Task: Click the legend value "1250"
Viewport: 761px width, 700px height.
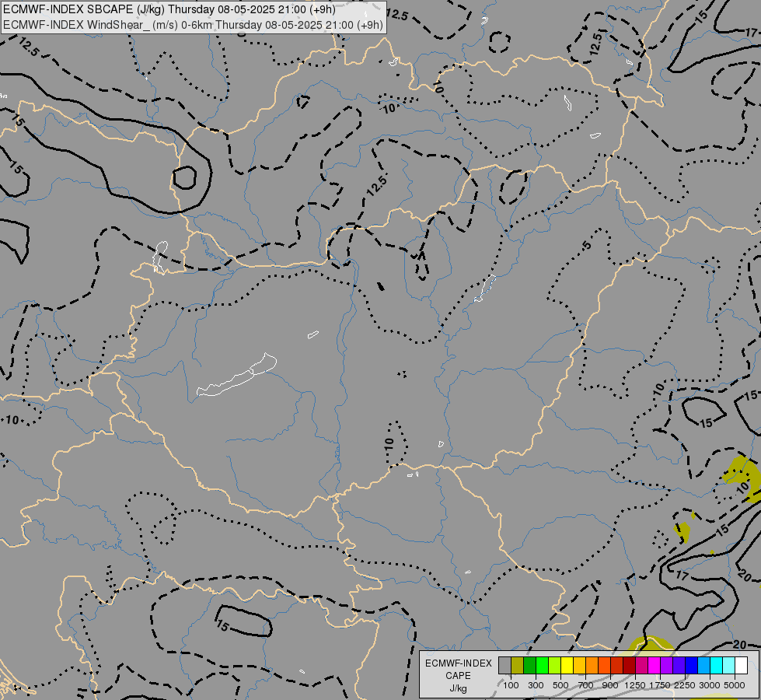Action: pos(635,685)
